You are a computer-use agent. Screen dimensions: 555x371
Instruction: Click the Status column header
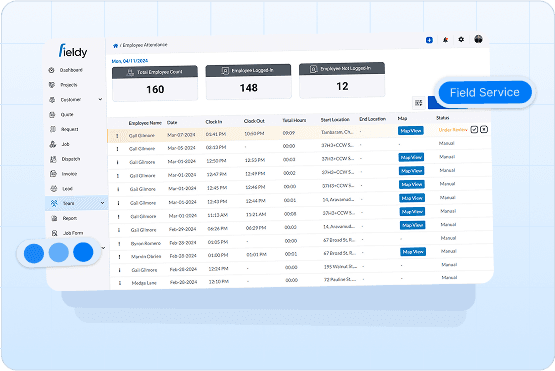point(442,118)
